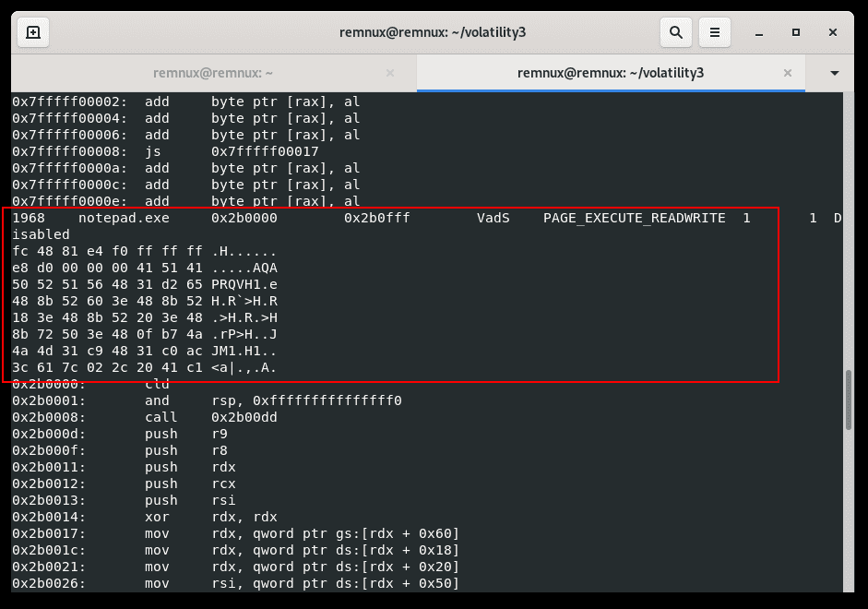
Task: Click hex line starting 18 3e 48 8b
Action: click(145, 317)
